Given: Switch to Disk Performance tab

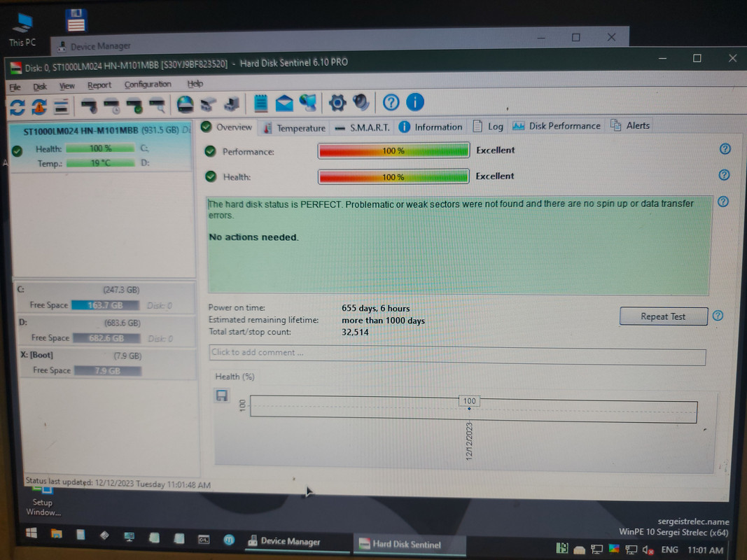Looking at the screenshot, I should click(x=557, y=126).
